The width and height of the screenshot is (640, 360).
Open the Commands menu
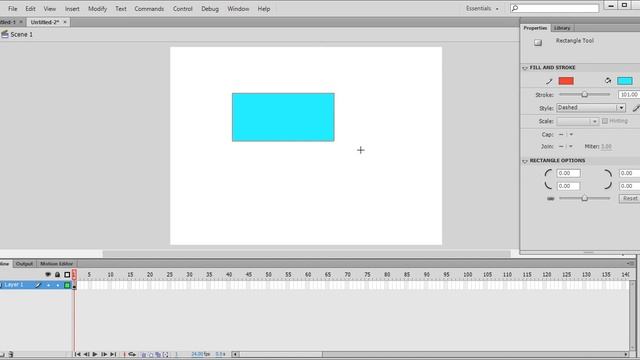coord(149,9)
